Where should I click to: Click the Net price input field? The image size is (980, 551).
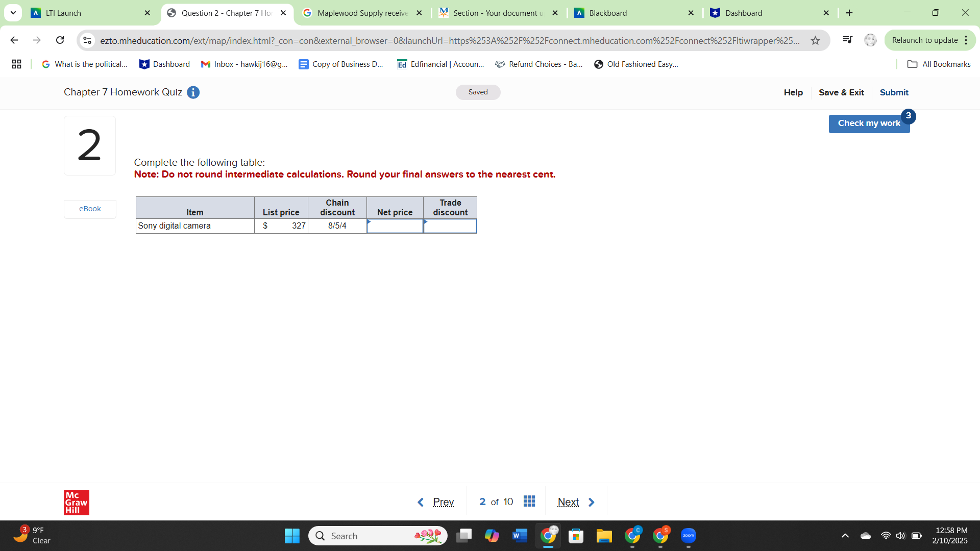395,226
